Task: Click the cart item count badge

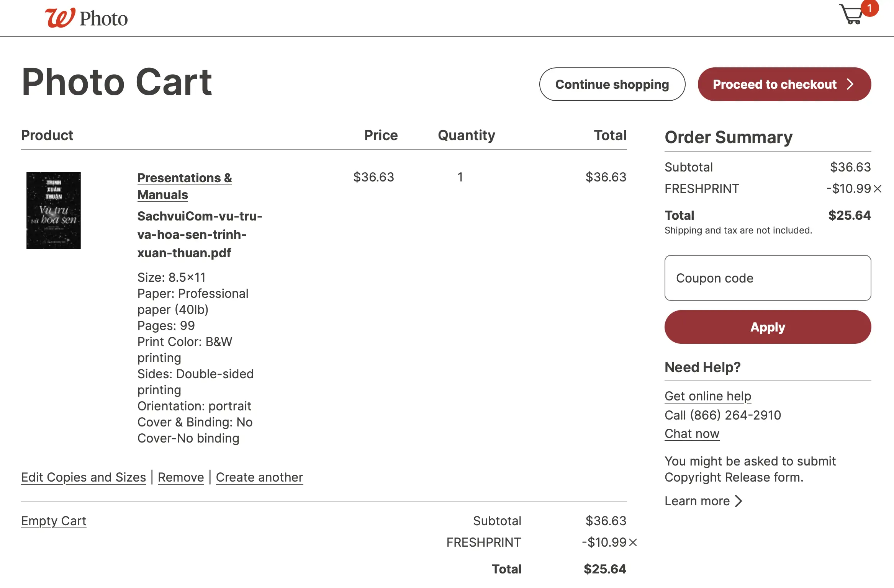Action: point(869,8)
